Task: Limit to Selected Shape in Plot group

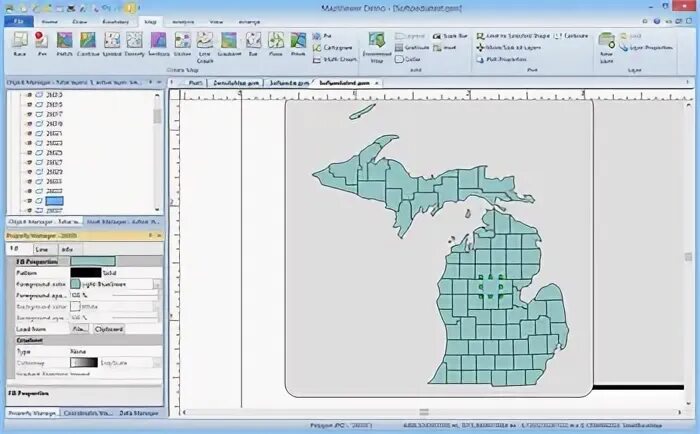Action: (513, 36)
